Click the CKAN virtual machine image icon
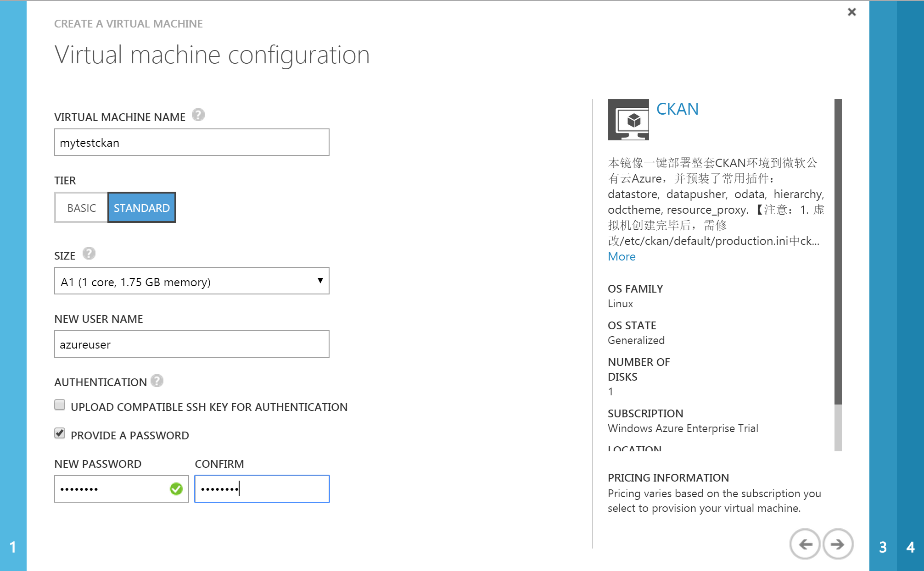Screen dimensions: 924x571 628,120
